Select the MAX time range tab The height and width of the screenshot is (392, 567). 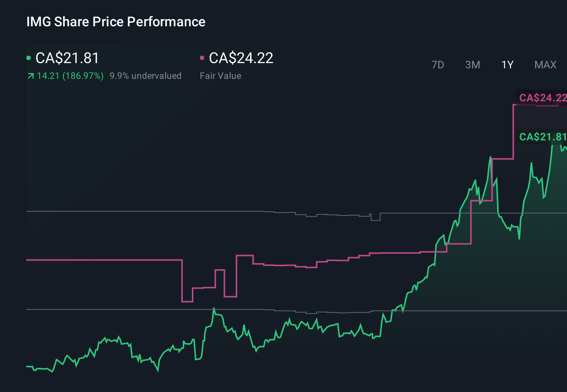pos(545,65)
